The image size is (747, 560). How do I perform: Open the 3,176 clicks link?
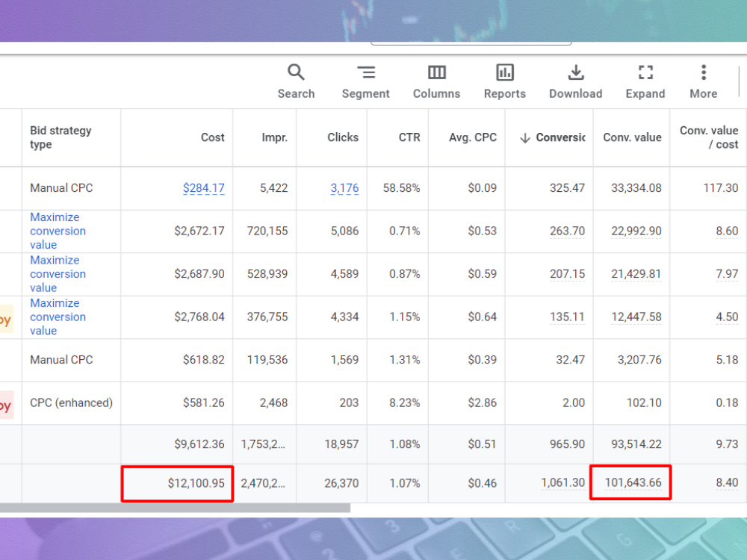coord(344,188)
